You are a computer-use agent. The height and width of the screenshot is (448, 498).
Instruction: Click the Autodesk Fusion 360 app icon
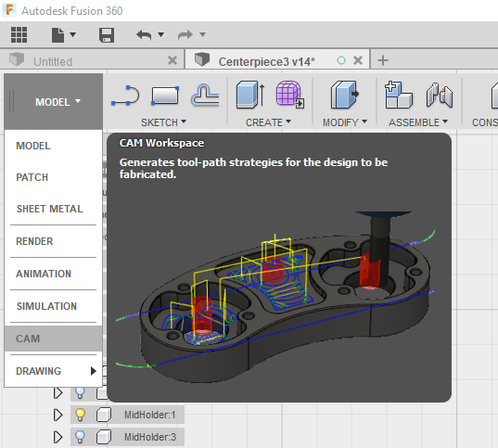click(9, 10)
